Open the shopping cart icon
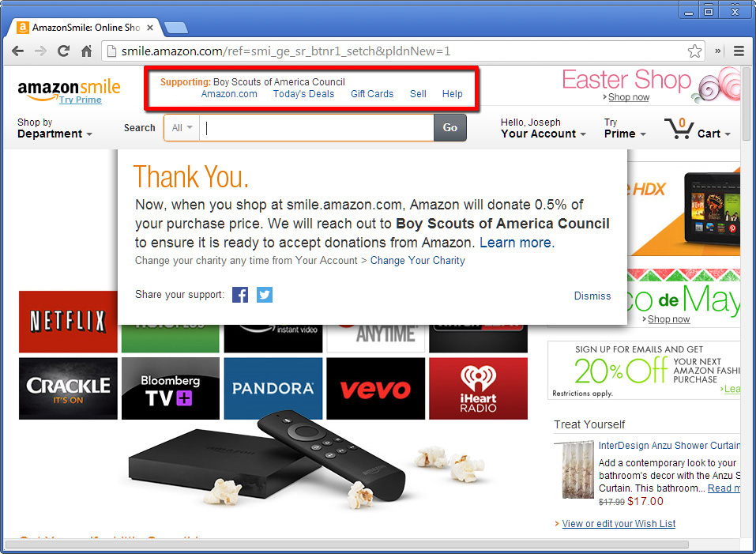Image resolution: width=756 pixels, height=554 pixels. (679, 128)
